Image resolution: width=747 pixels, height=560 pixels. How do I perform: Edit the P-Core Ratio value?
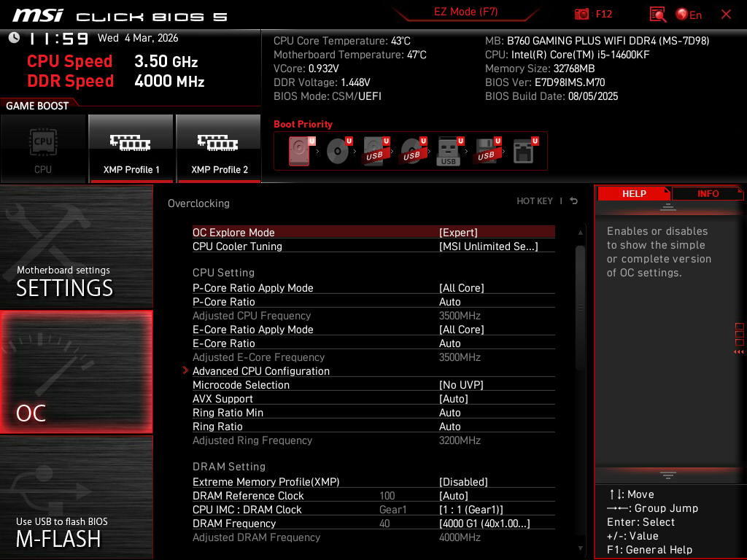click(373, 301)
